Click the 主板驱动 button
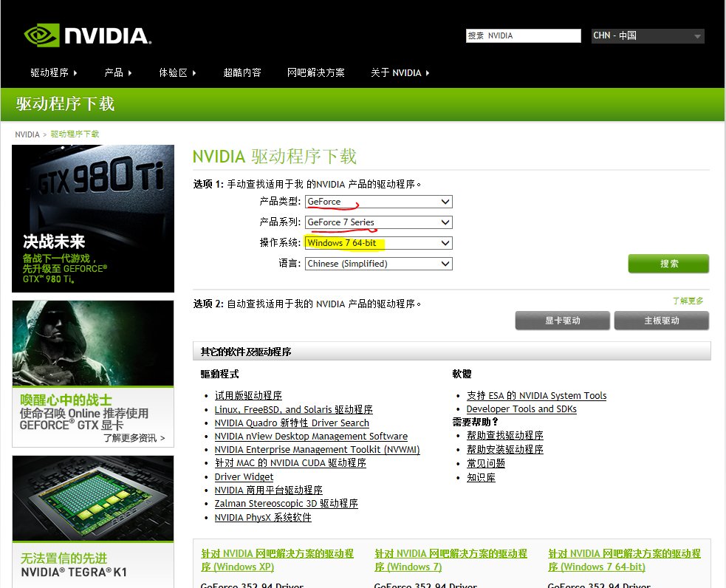The height and width of the screenshot is (588, 726). (661, 320)
